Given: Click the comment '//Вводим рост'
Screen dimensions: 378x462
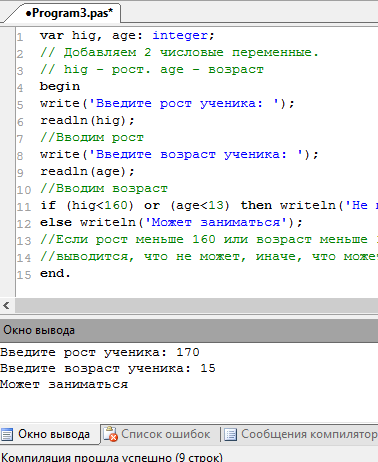Looking at the screenshot, I should [x=92, y=138].
